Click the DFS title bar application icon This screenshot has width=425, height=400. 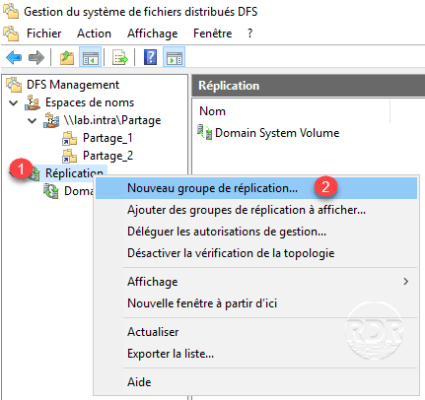coord(11,11)
